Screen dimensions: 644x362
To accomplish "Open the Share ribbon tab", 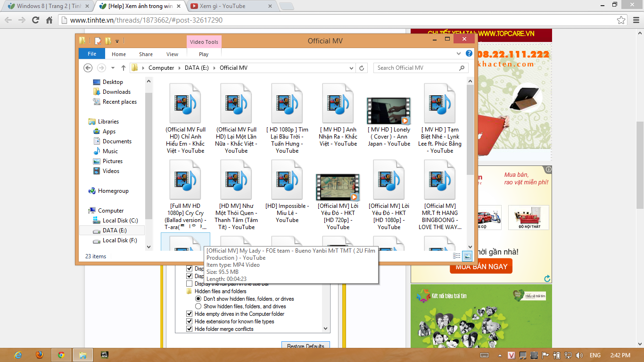I will pos(146,54).
